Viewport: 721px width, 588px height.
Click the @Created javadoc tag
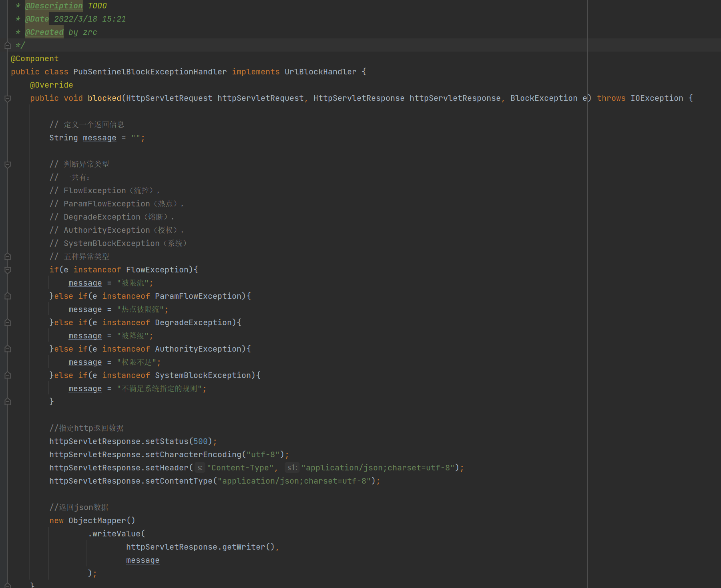(44, 32)
